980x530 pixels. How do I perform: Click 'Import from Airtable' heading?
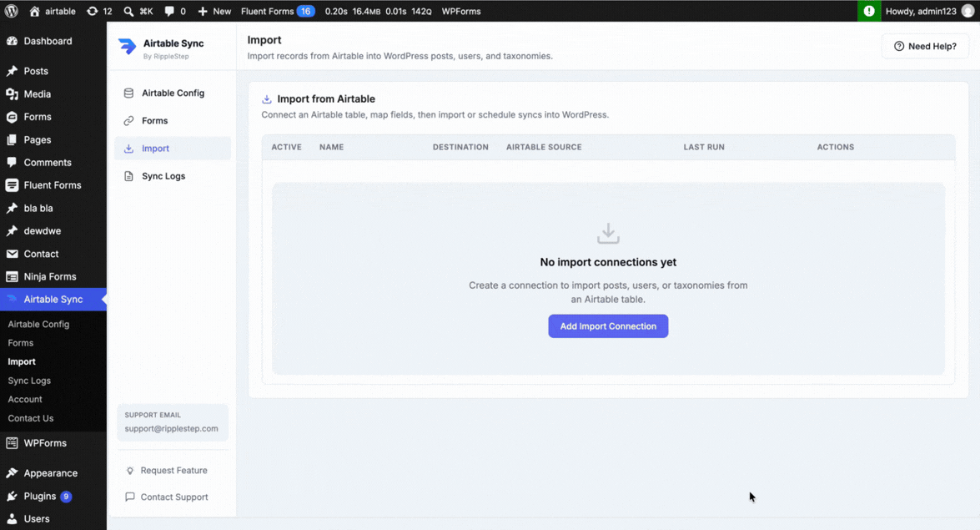click(x=326, y=98)
